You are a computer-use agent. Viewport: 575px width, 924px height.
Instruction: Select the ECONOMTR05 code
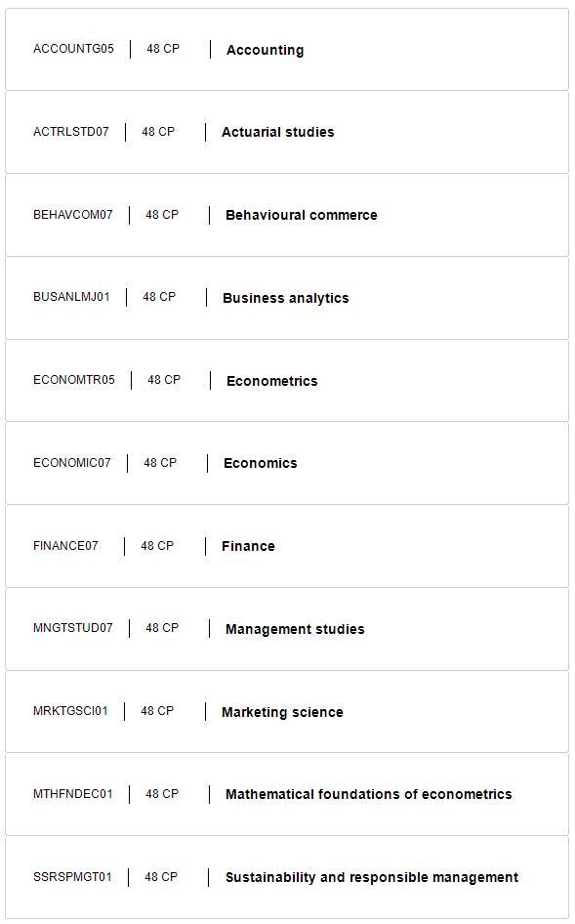click(x=74, y=380)
